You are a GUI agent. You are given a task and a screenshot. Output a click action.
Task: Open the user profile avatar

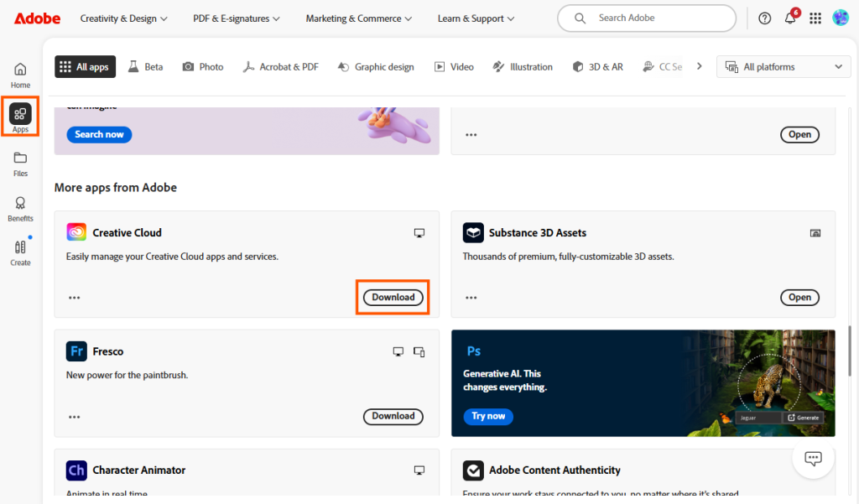coord(841,18)
